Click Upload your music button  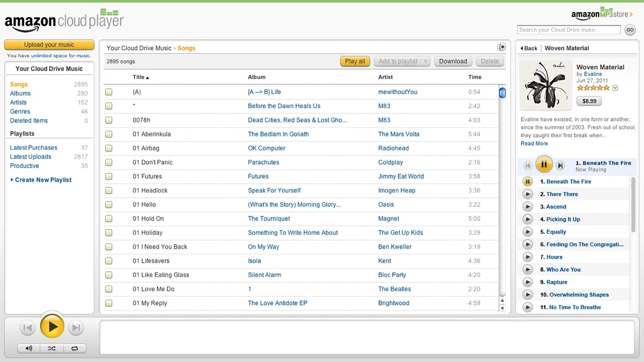[49, 45]
